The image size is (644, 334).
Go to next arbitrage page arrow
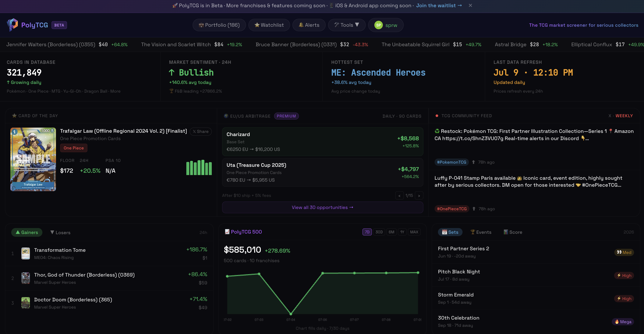pyautogui.click(x=419, y=195)
